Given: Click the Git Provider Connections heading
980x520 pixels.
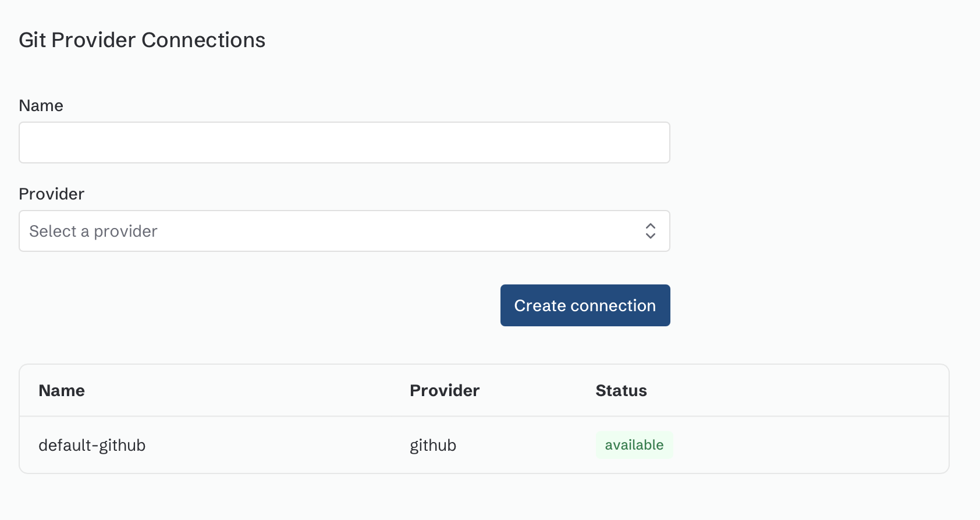Looking at the screenshot, I should (142, 40).
